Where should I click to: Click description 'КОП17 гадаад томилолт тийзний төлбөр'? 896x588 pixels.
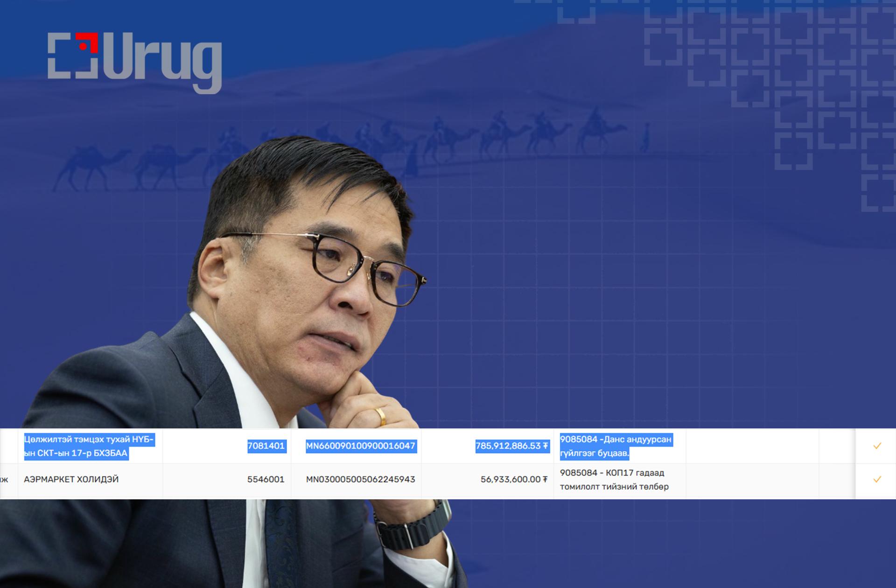pyautogui.click(x=614, y=480)
